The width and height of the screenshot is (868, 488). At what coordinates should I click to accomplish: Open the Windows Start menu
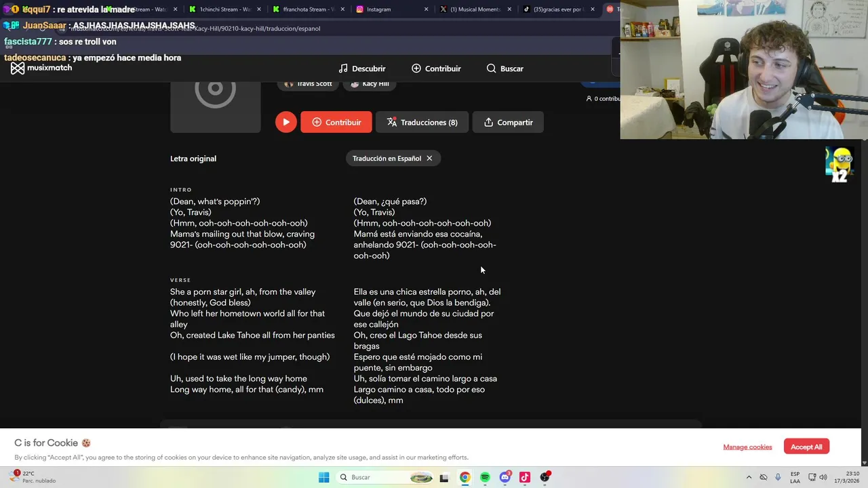click(x=324, y=477)
